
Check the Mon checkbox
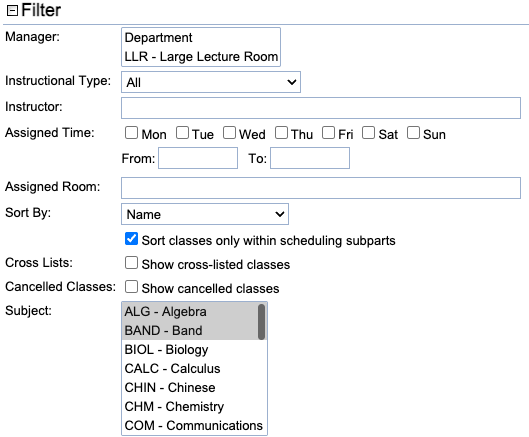(131, 133)
